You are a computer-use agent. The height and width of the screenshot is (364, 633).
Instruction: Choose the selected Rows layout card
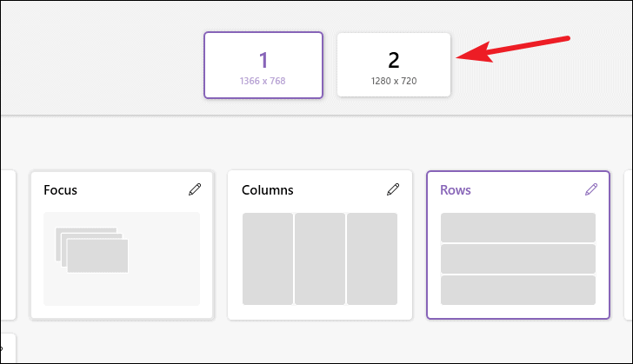518,245
